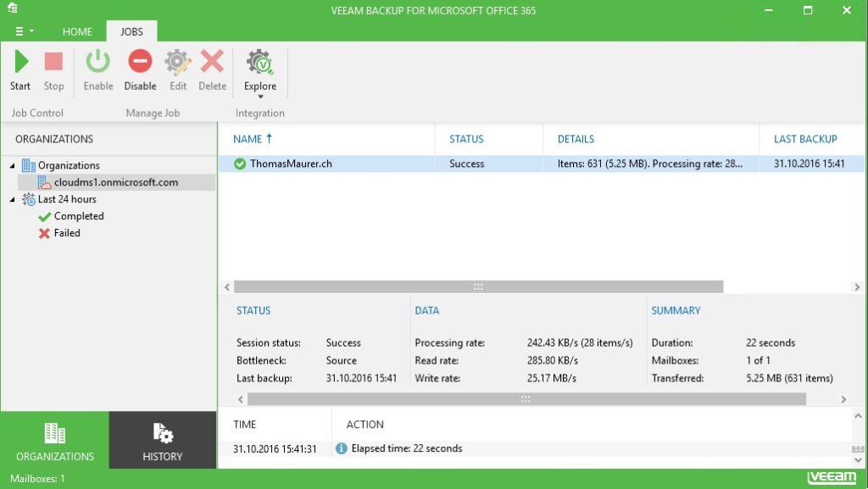Select Last 24 hours tree item
The width and height of the screenshot is (868, 489).
click(67, 199)
